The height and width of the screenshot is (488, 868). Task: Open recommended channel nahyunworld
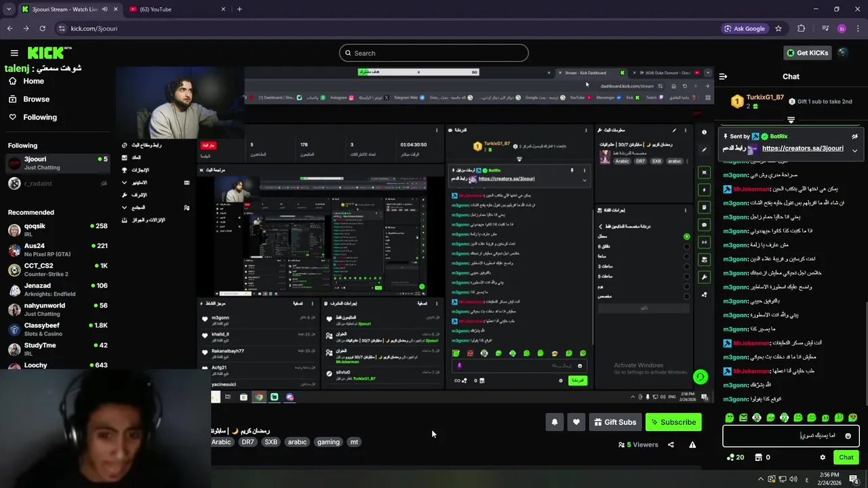[x=58, y=310]
